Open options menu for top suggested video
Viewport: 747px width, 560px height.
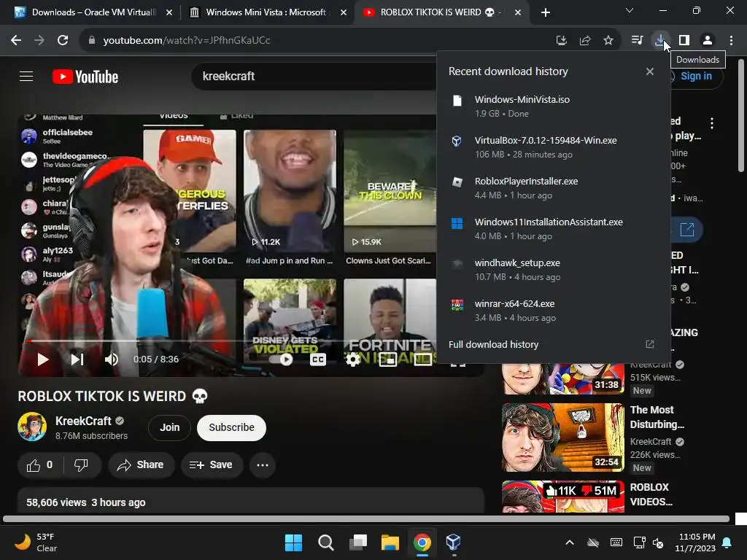pos(712,123)
